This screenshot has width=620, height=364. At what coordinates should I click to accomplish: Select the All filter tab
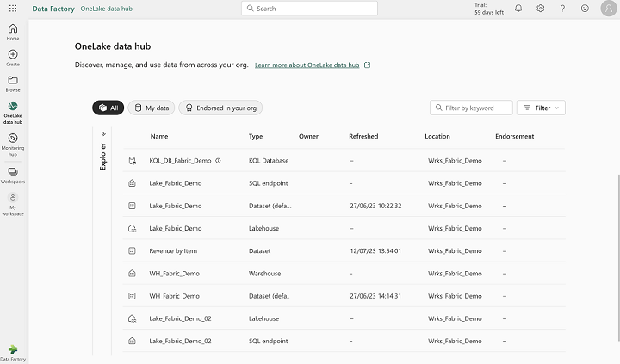pos(108,108)
